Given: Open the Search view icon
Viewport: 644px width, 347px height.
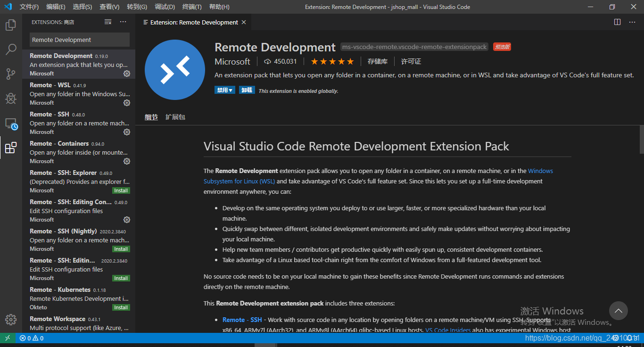Looking at the screenshot, I should point(10,50).
